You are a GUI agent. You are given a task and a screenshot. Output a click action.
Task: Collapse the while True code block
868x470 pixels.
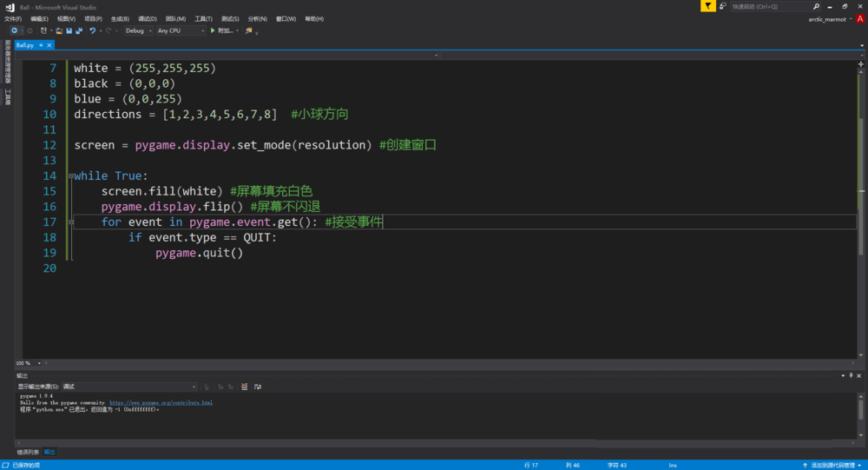pyautogui.click(x=71, y=176)
